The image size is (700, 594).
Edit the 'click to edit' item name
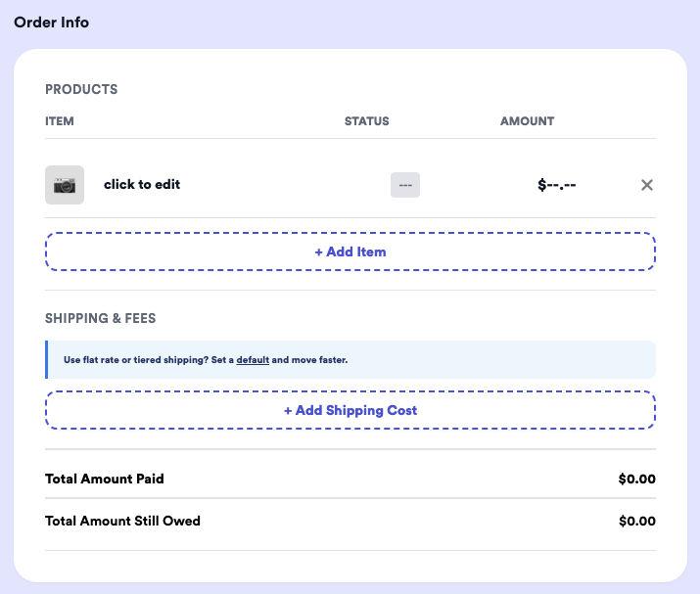tap(142, 184)
